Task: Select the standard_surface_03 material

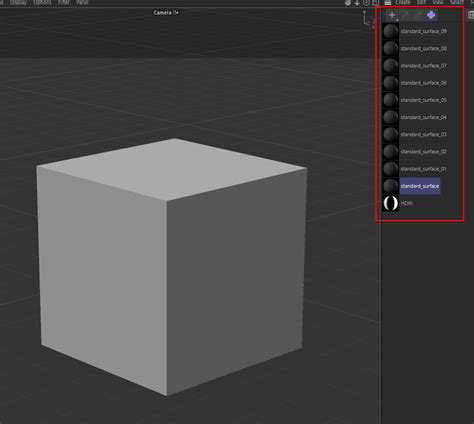Action: 424,134
